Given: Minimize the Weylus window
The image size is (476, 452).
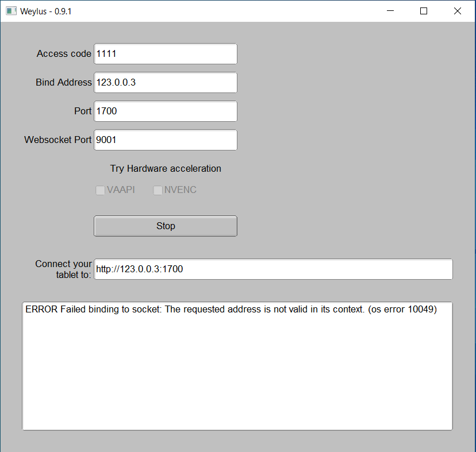Looking at the screenshot, I should point(390,10).
